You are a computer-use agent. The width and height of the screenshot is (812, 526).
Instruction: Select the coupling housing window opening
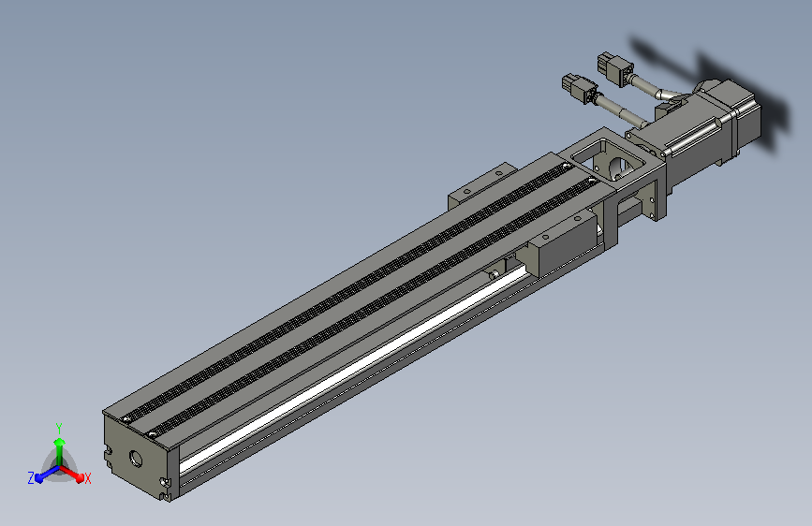[610, 157]
